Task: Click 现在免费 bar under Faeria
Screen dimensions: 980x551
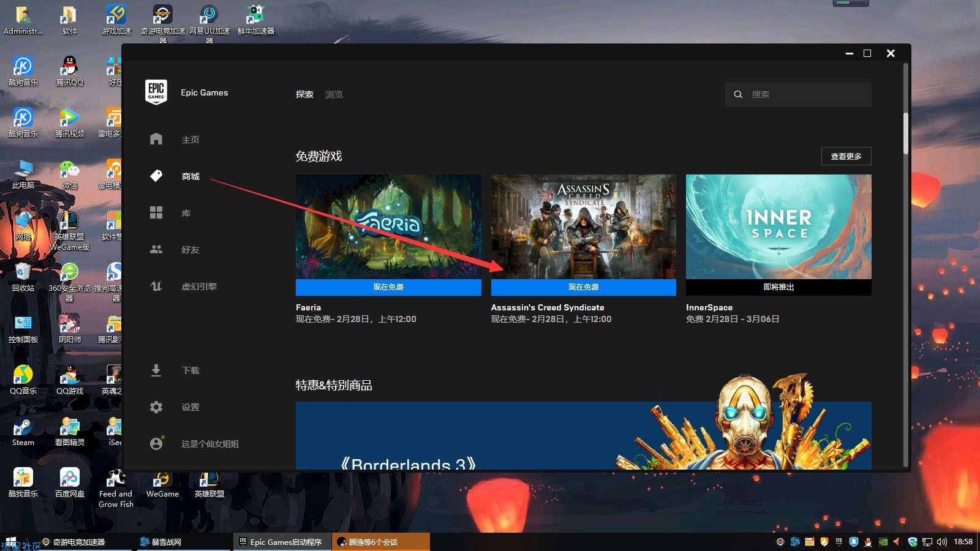Action: click(x=388, y=287)
